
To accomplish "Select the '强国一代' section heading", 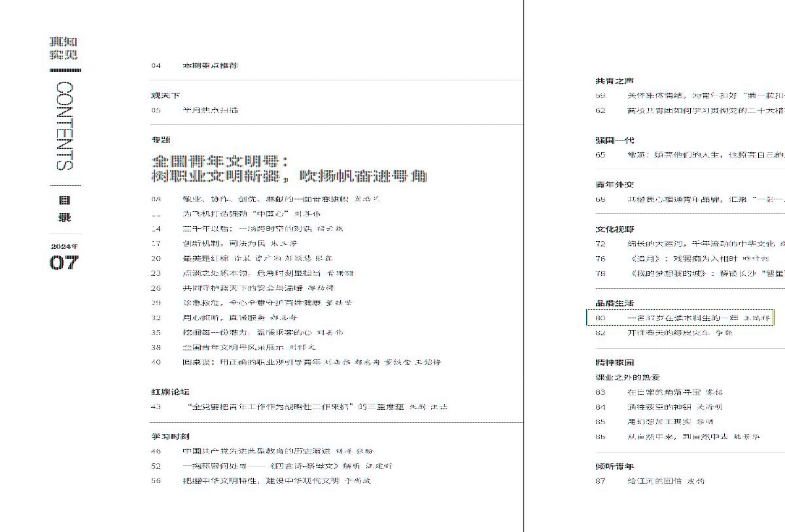I will coord(615,140).
